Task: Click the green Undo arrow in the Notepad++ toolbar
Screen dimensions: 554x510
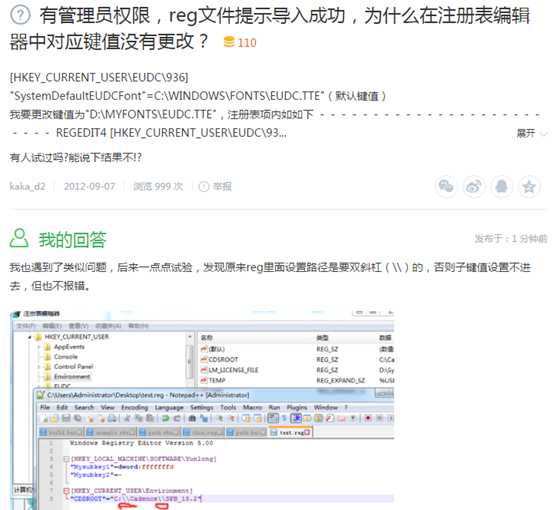Action: coord(165,419)
